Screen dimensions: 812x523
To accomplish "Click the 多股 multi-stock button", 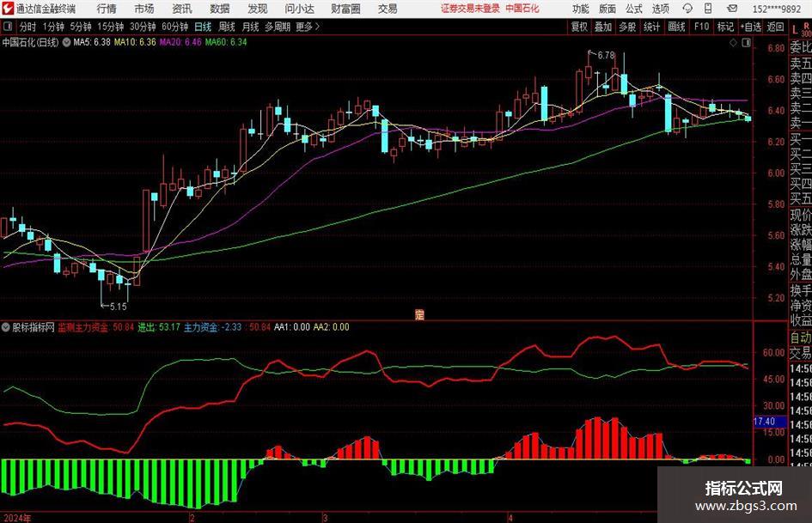I will pos(627,27).
